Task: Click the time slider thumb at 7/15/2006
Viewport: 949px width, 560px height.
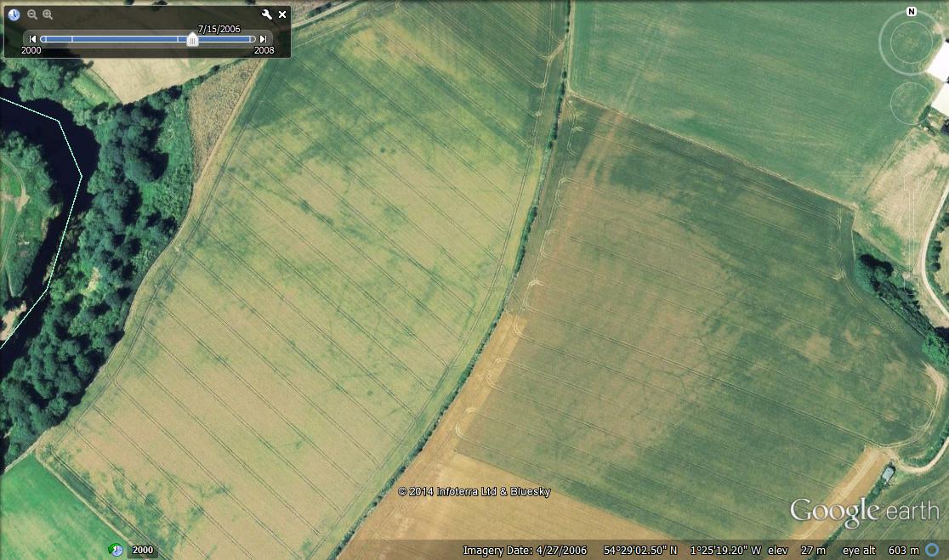Action: 192,39
